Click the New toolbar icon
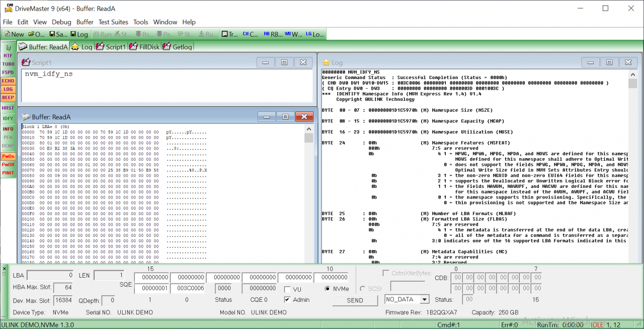Viewport: 644px width, 329px height. point(14,34)
